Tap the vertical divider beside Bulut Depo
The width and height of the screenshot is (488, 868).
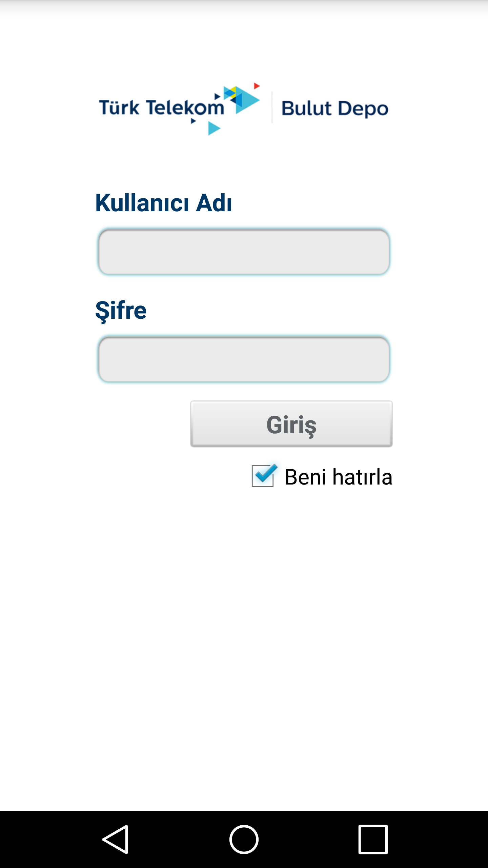272,108
